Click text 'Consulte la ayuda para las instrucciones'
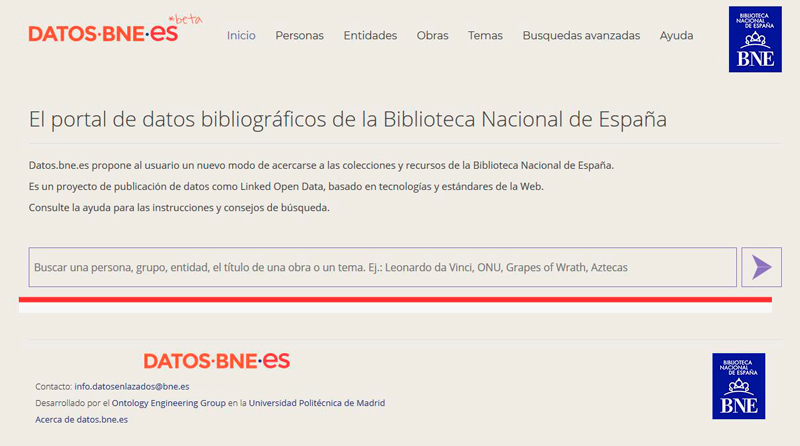Screen dimensions: 800x446 pos(179,208)
